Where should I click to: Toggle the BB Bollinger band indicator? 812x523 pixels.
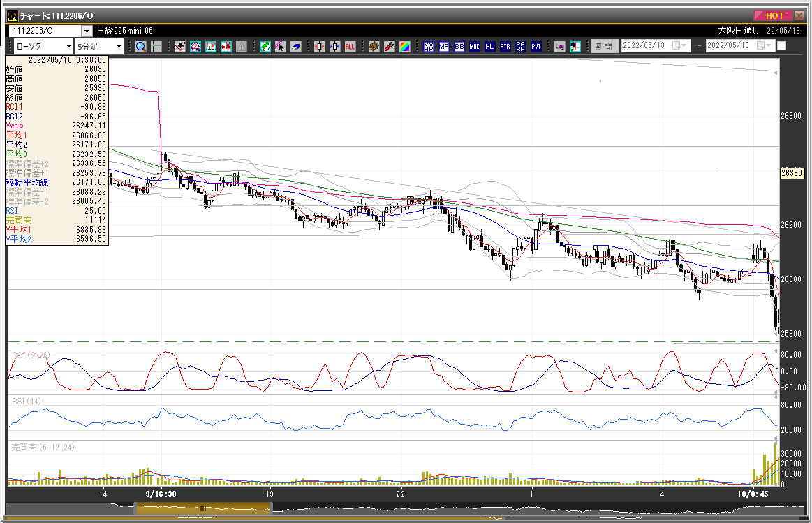pyautogui.click(x=459, y=47)
